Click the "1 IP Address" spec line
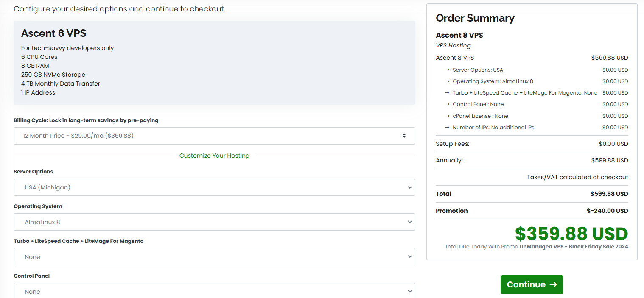The image size is (644, 298). (x=38, y=92)
